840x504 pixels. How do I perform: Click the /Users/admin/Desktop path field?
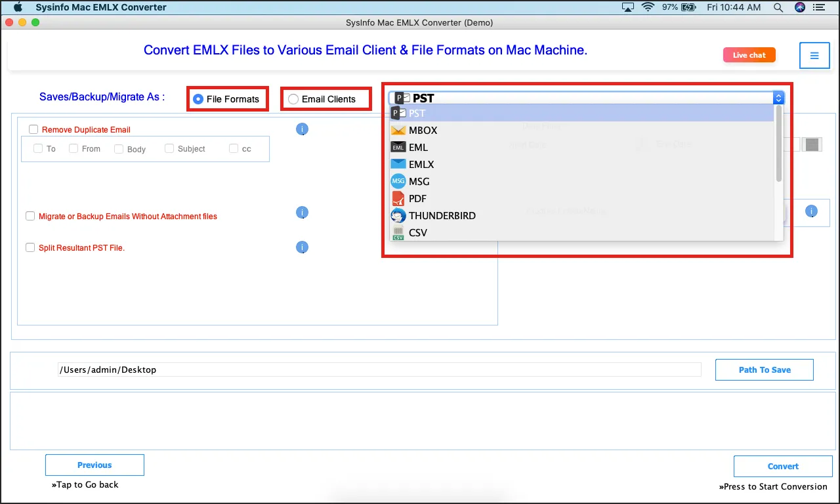(x=379, y=369)
